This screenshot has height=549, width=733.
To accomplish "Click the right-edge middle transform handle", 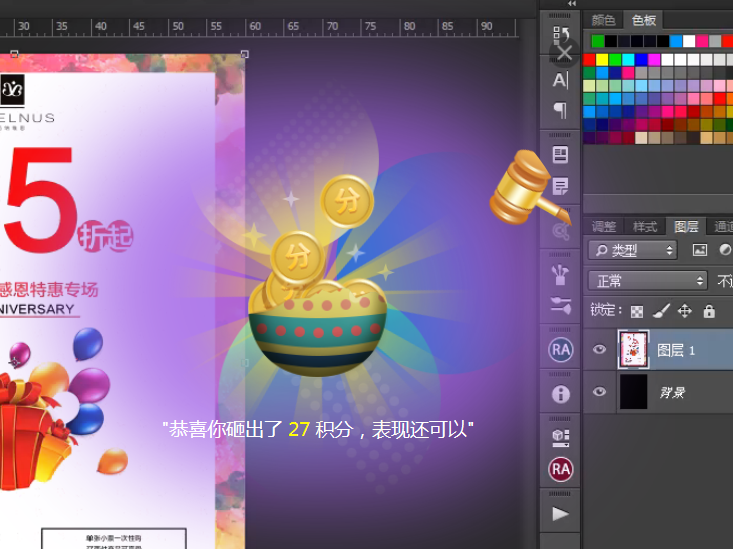I will coord(244,362).
